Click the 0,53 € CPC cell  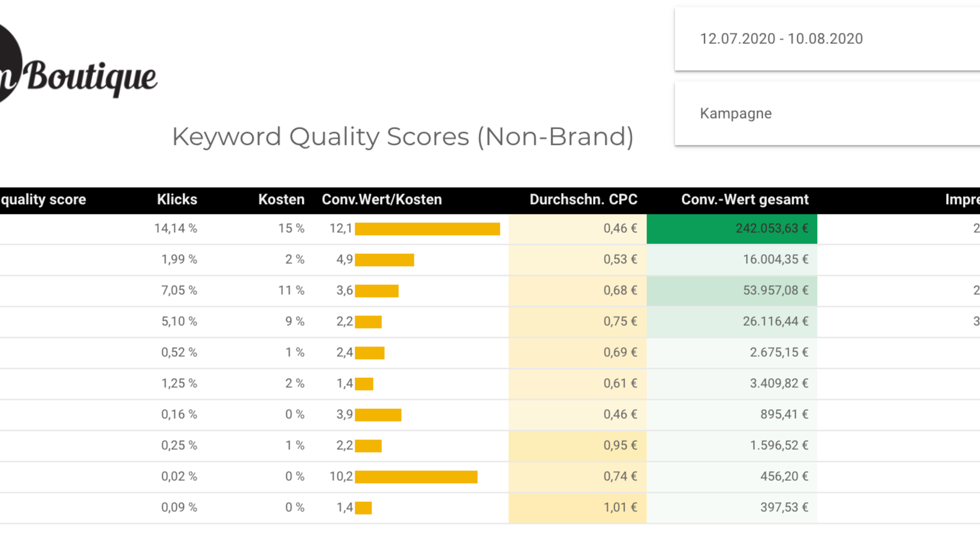pyautogui.click(x=578, y=260)
